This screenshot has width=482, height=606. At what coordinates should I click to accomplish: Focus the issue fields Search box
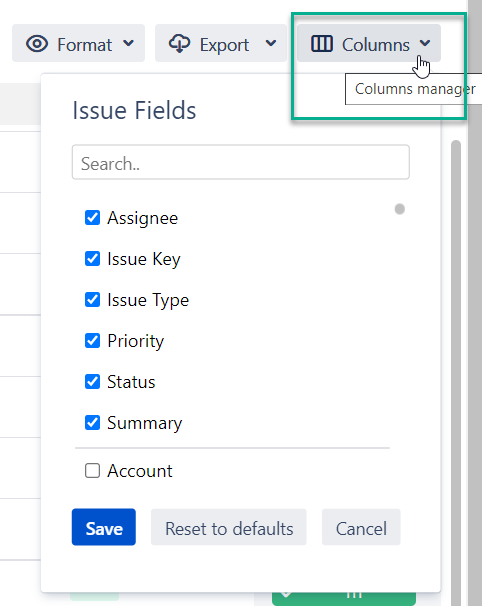click(x=241, y=162)
